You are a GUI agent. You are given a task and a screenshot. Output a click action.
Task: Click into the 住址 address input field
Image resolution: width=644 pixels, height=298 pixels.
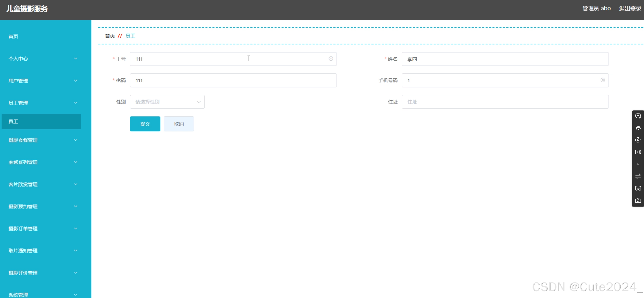click(x=505, y=102)
